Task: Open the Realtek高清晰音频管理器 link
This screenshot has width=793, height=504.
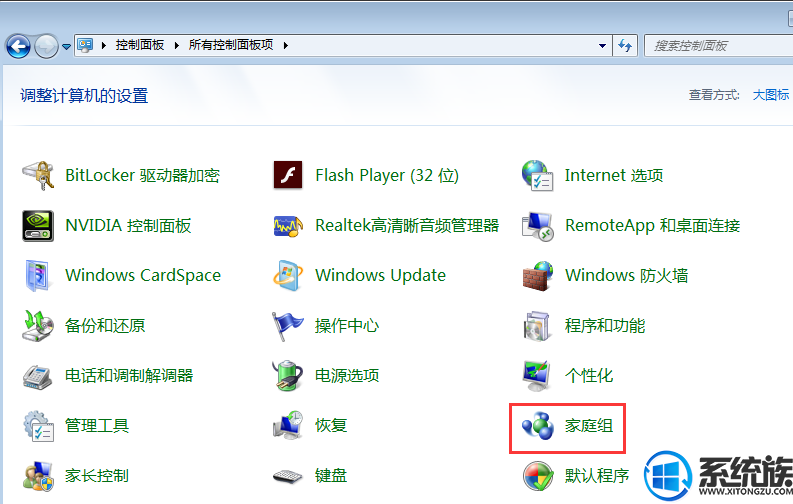Action: pyautogui.click(x=407, y=225)
